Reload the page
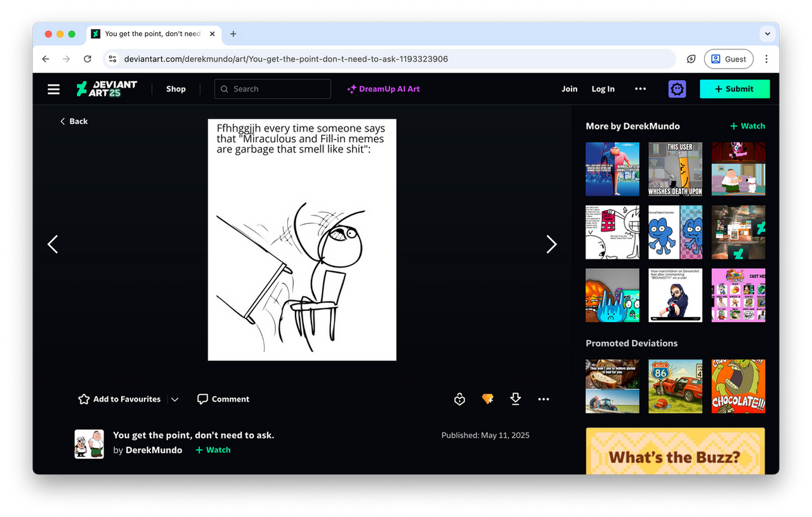Screen dimensions: 812x517 [88, 59]
